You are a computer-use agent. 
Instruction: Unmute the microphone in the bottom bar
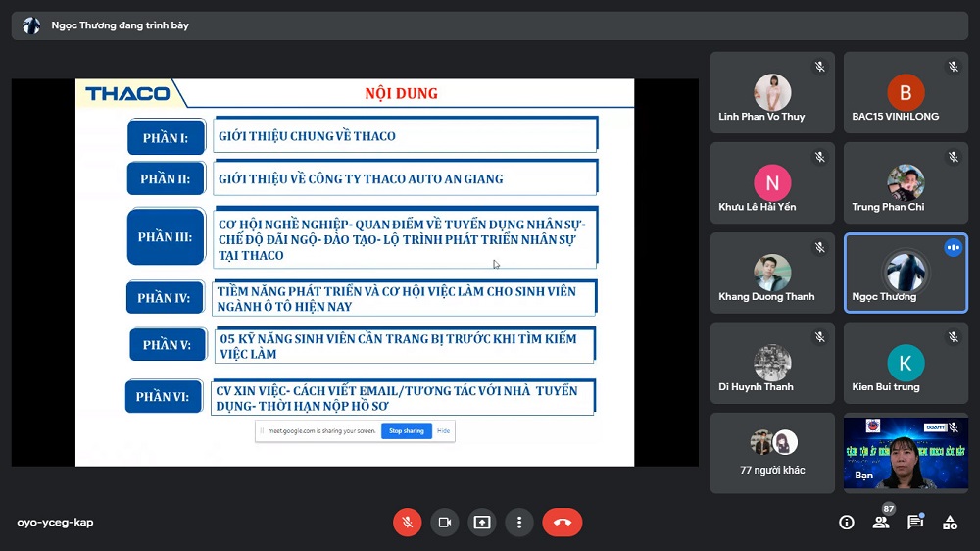coord(407,523)
